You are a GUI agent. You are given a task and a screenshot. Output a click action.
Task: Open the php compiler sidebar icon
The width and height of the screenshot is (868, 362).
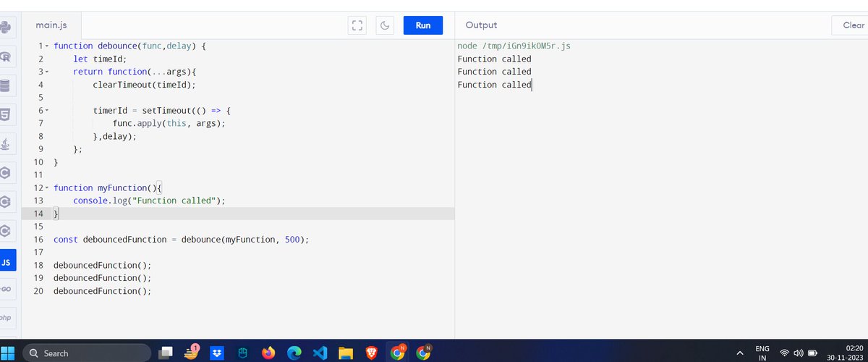(6, 318)
